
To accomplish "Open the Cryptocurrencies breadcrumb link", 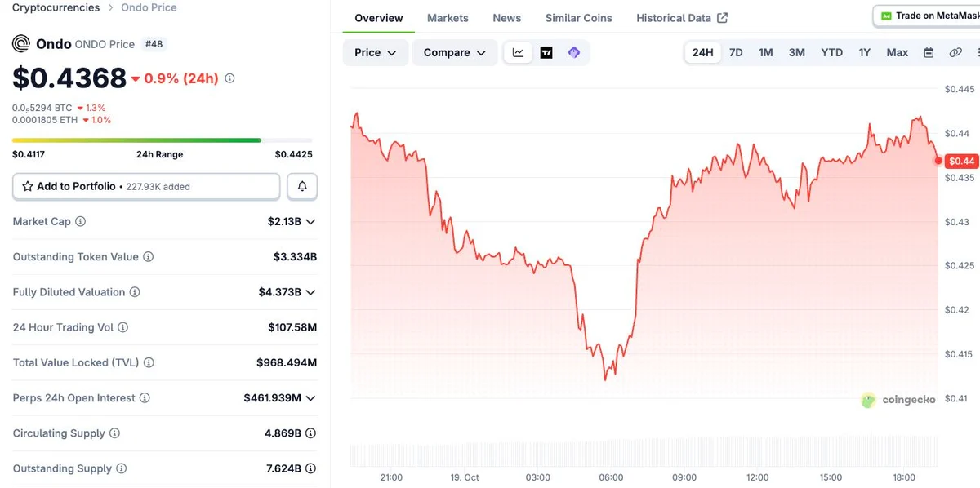I will pyautogui.click(x=56, y=7).
